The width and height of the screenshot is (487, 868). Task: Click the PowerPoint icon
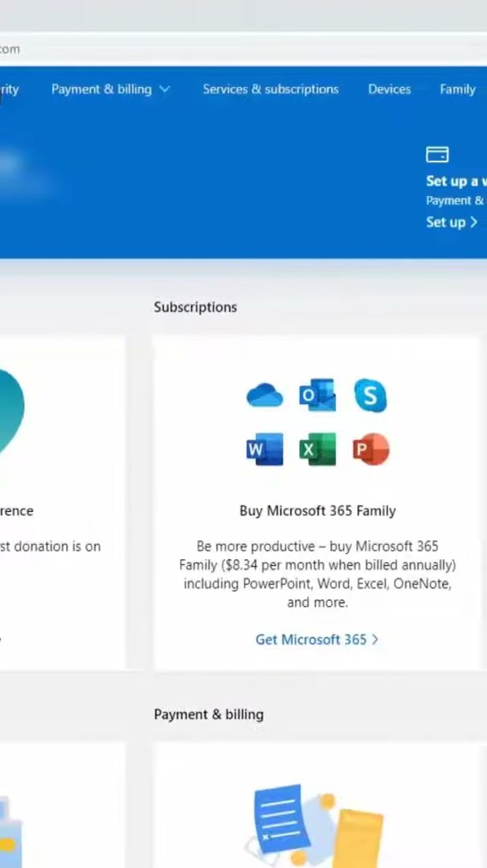pos(370,449)
